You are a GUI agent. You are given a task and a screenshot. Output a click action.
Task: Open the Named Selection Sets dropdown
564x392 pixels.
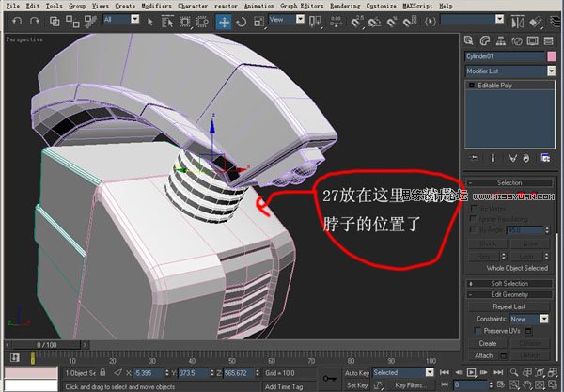(x=500, y=19)
